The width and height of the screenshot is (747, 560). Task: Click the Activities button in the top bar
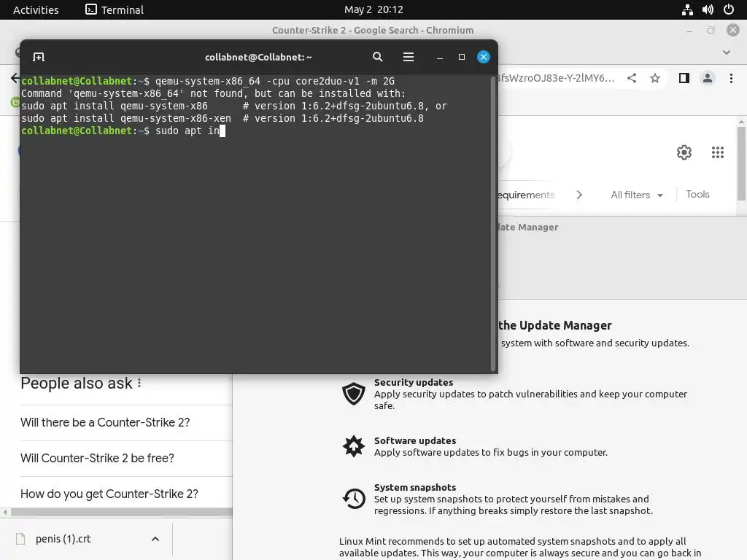point(36,9)
